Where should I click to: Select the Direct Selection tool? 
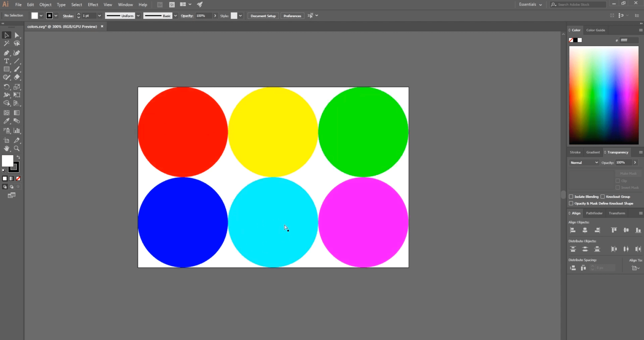[17, 35]
